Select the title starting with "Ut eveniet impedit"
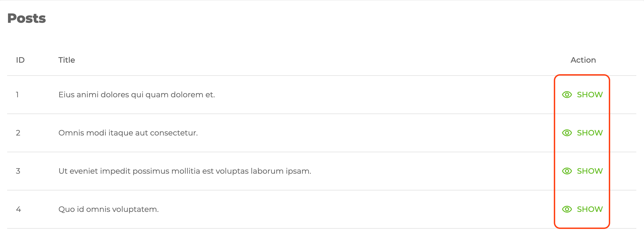This screenshot has width=644, height=238. pos(185,171)
